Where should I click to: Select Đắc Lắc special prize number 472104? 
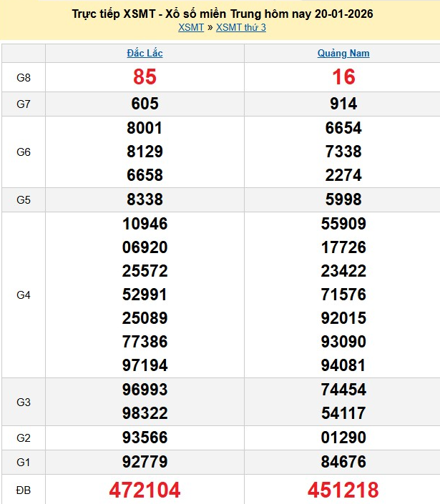(145, 490)
